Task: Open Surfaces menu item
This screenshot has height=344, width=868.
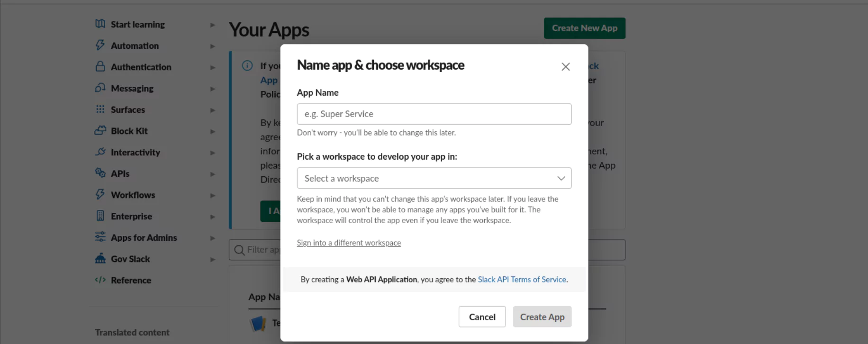Action: [128, 109]
